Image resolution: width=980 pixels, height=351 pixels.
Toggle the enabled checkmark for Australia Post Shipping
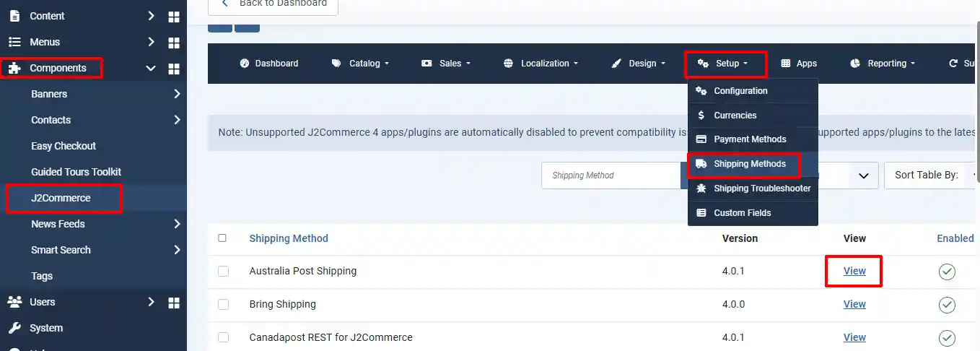(947, 272)
